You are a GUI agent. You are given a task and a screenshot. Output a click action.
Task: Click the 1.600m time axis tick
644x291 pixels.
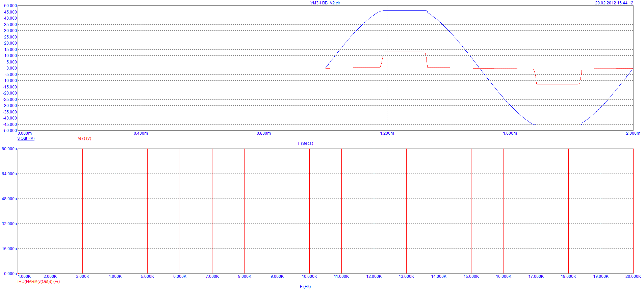click(510, 133)
